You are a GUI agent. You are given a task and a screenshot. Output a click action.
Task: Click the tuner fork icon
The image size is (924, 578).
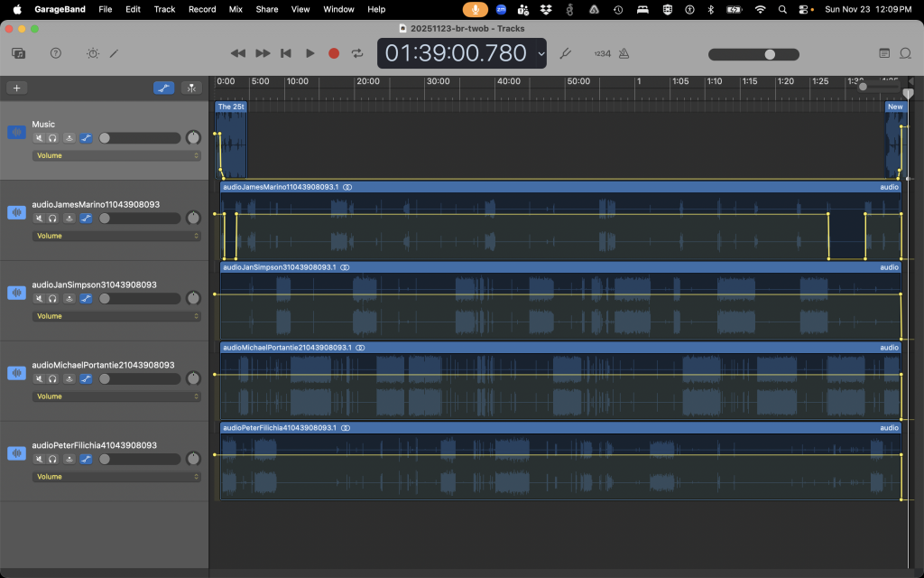[566, 53]
